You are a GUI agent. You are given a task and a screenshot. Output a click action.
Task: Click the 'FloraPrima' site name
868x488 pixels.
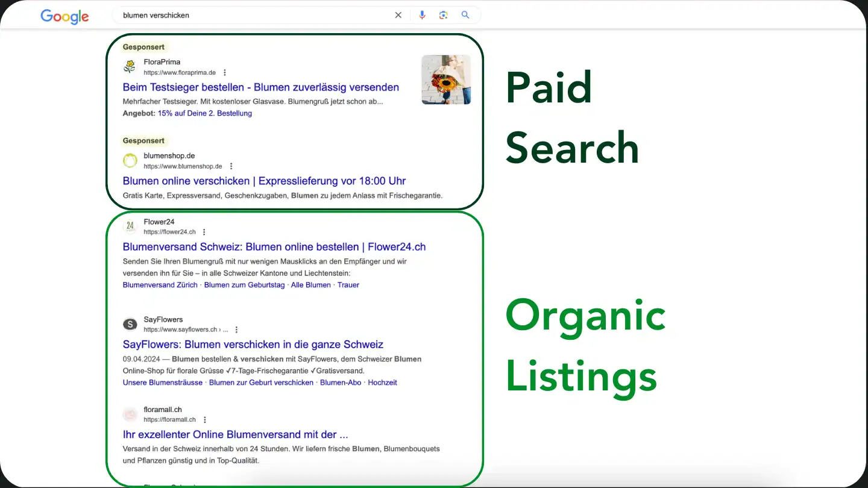pos(162,62)
